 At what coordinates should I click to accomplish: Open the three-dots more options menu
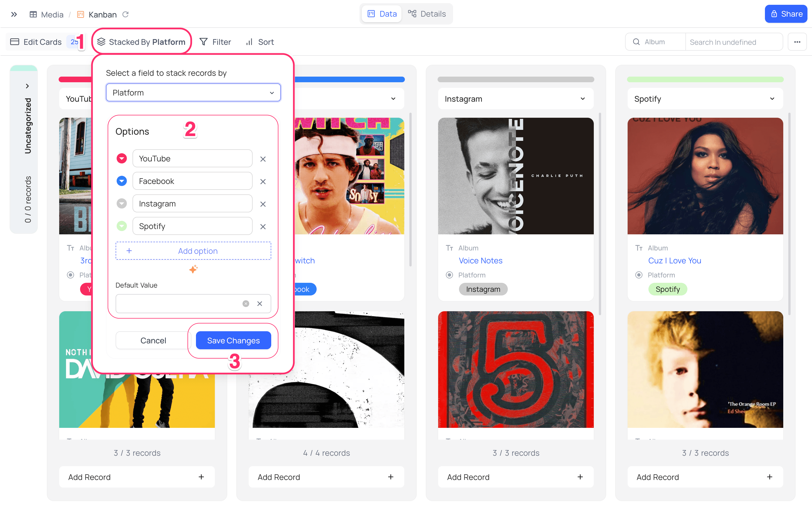coord(797,42)
